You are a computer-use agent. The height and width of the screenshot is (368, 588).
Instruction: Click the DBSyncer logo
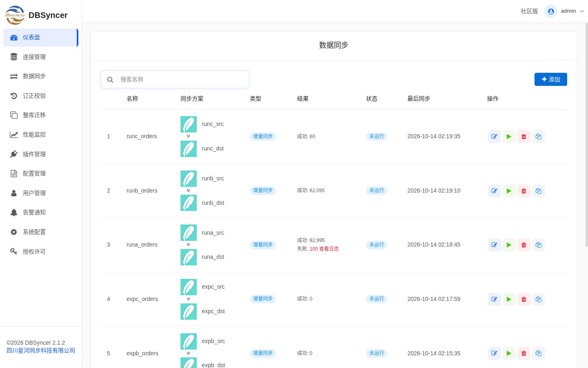[15, 15]
